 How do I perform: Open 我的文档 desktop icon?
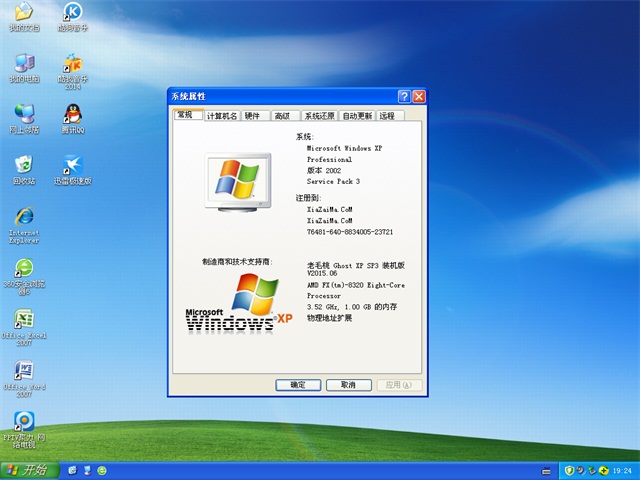24,14
